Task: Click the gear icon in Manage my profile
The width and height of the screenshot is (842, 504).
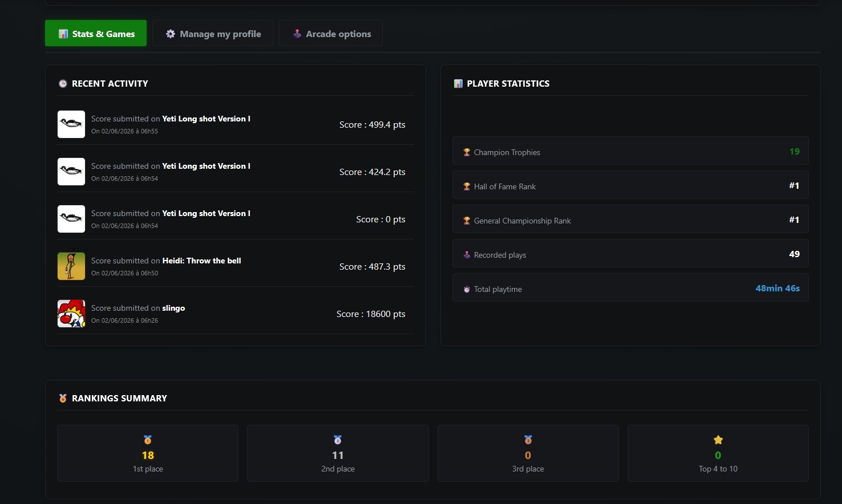Action: coord(171,34)
